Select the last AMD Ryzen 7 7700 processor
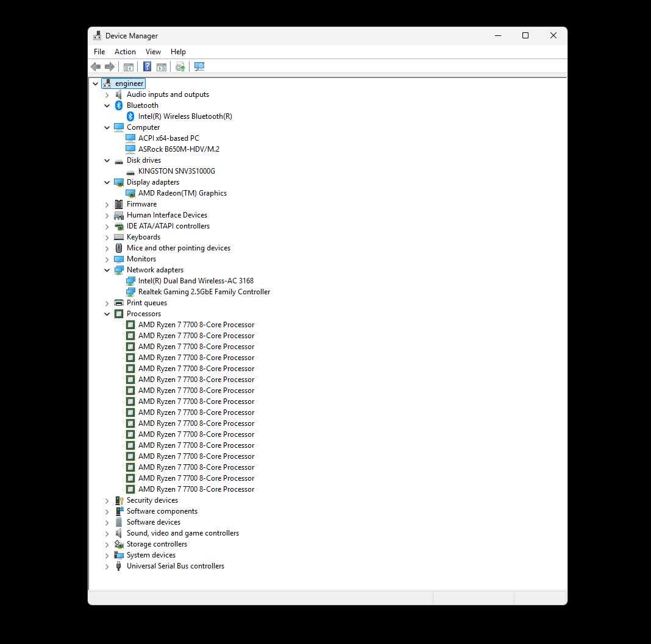The width and height of the screenshot is (651, 644). point(196,489)
